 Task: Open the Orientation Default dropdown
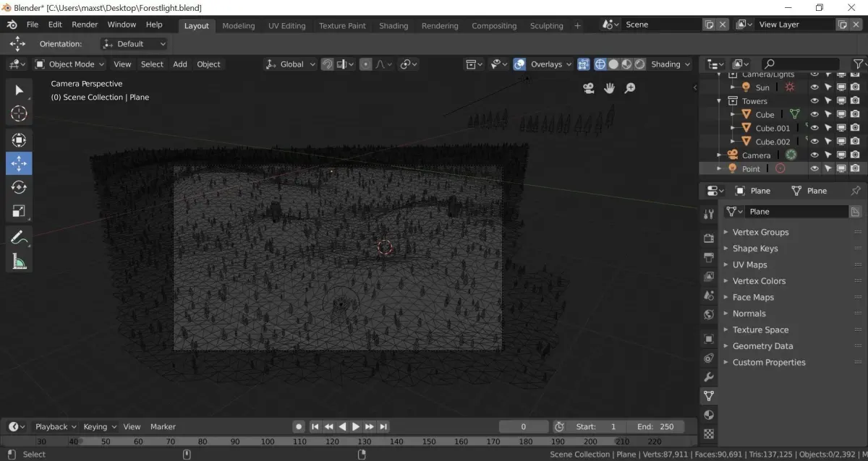click(x=135, y=44)
